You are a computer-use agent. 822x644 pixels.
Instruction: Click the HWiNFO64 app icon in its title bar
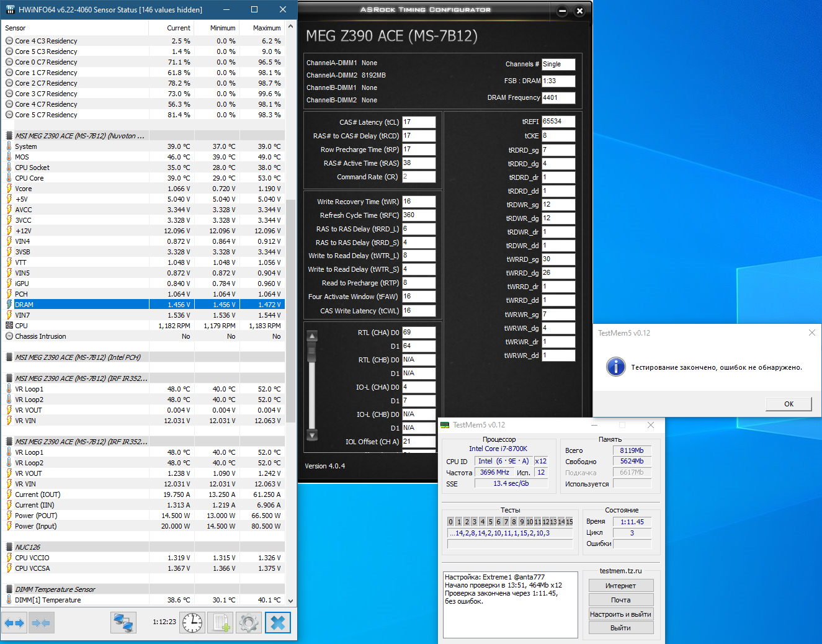10,9
